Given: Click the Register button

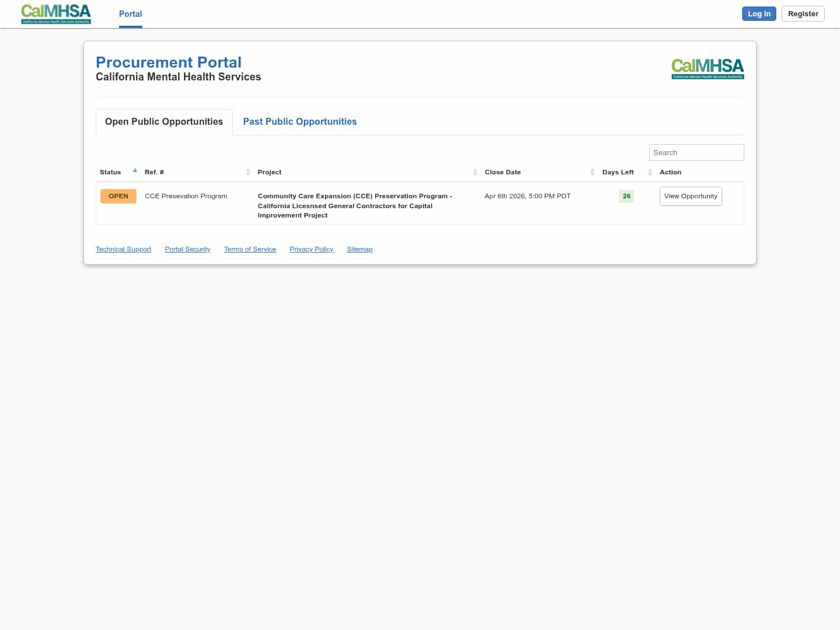Looking at the screenshot, I should click(803, 13).
